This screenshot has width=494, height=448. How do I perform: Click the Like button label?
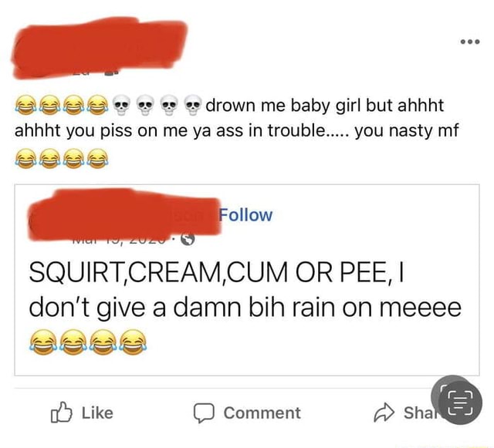pos(97,413)
